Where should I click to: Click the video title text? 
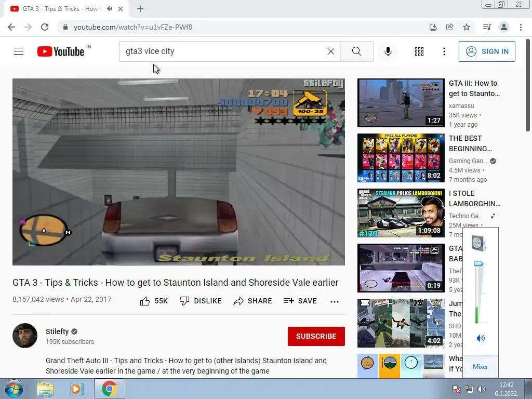(x=176, y=282)
